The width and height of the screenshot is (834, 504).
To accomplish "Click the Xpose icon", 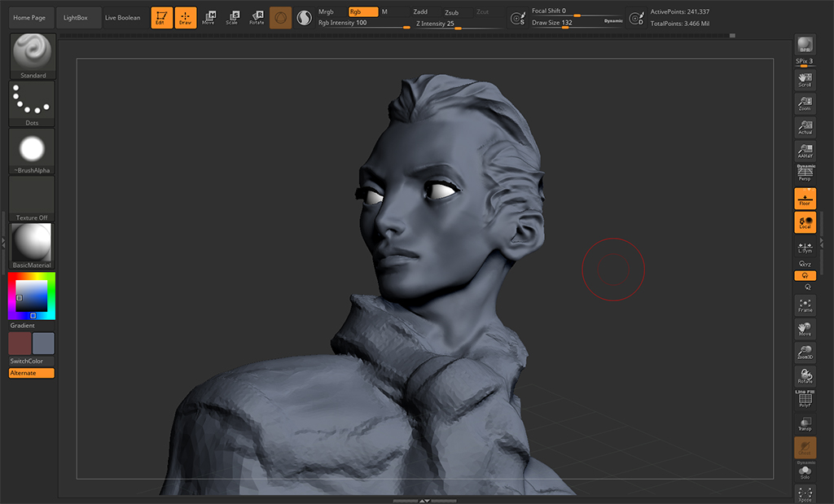I will tap(805, 494).
